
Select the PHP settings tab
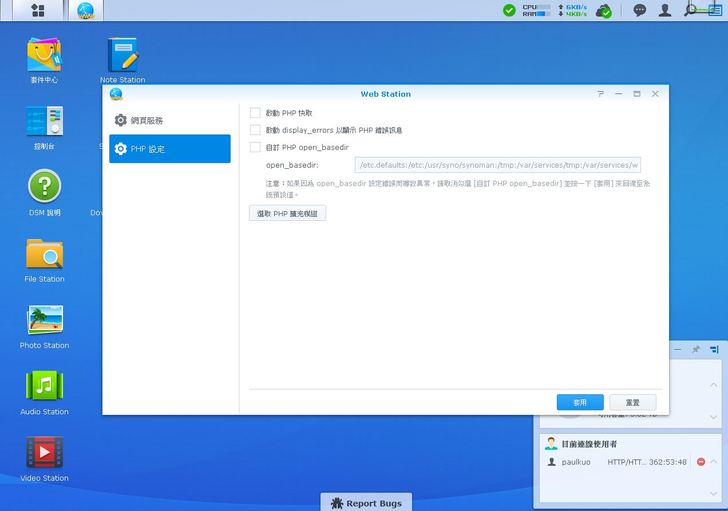[x=170, y=149]
